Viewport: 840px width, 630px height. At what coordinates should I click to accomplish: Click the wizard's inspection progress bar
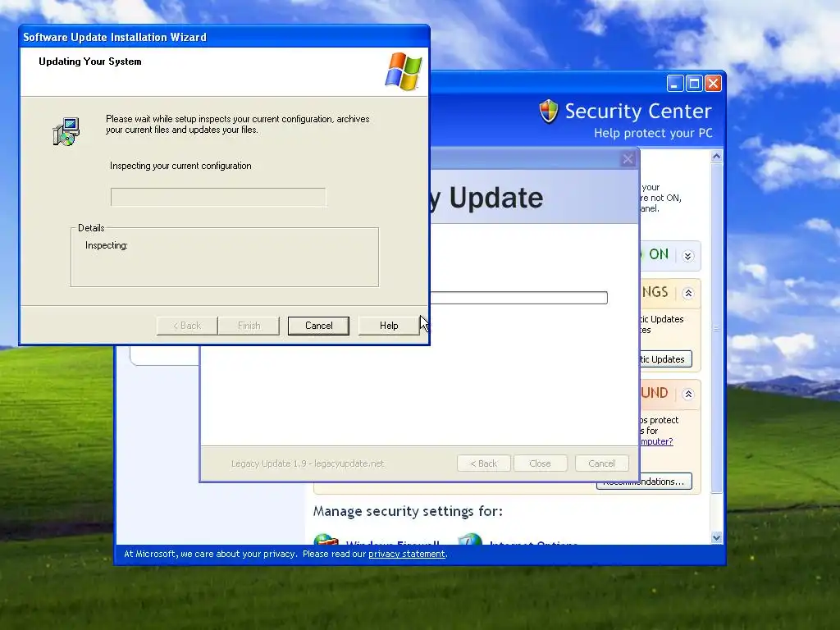pos(218,197)
